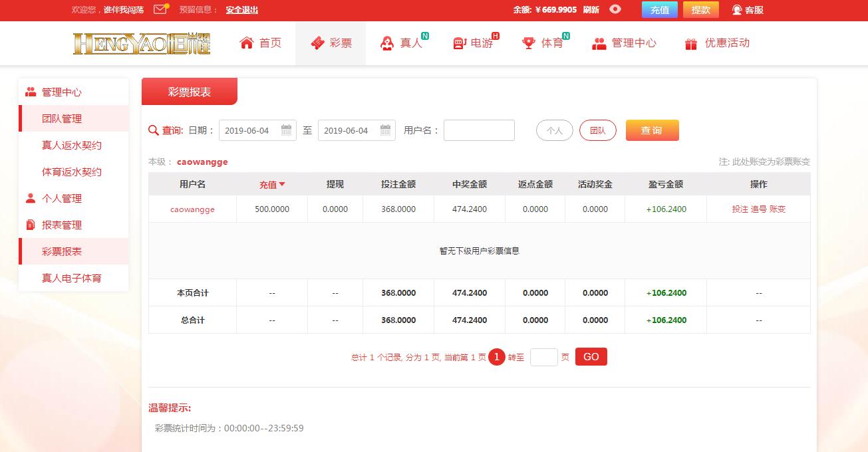This screenshot has height=452, width=868.
Task: Click 投注 link in caowangge row
Action: [x=740, y=209]
